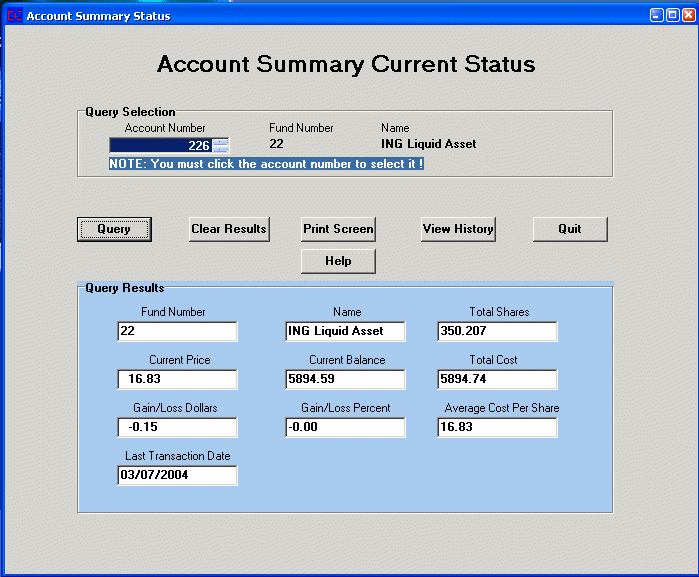Decrease account number with spinner down arrow
Image resolution: width=699 pixels, height=577 pixels.
point(221,149)
